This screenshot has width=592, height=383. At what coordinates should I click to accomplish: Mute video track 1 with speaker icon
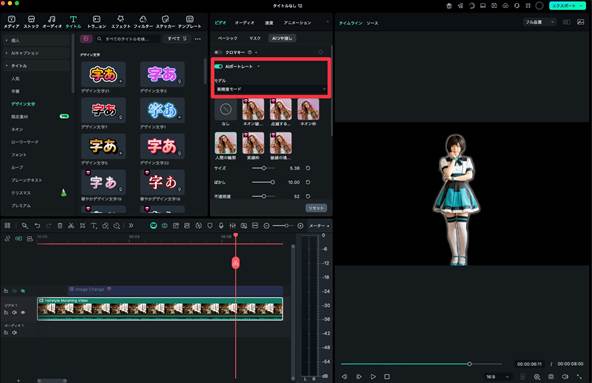pos(14,312)
